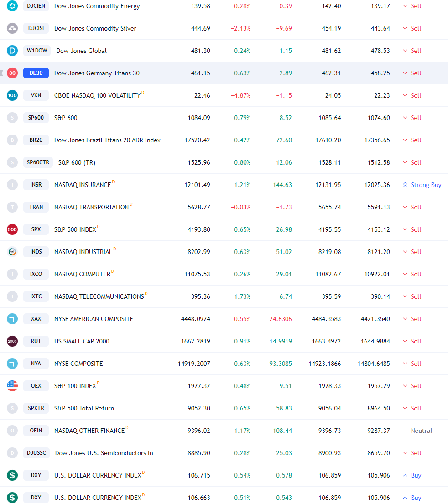Open NASDAQ TELECOMMUNICATIONS index name
The image size is (448, 504).
(99, 296)
